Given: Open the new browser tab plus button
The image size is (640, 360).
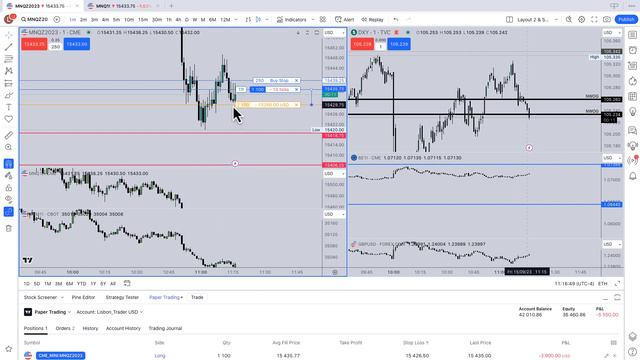Looking at the screenshot, I should tap(171, 6).
